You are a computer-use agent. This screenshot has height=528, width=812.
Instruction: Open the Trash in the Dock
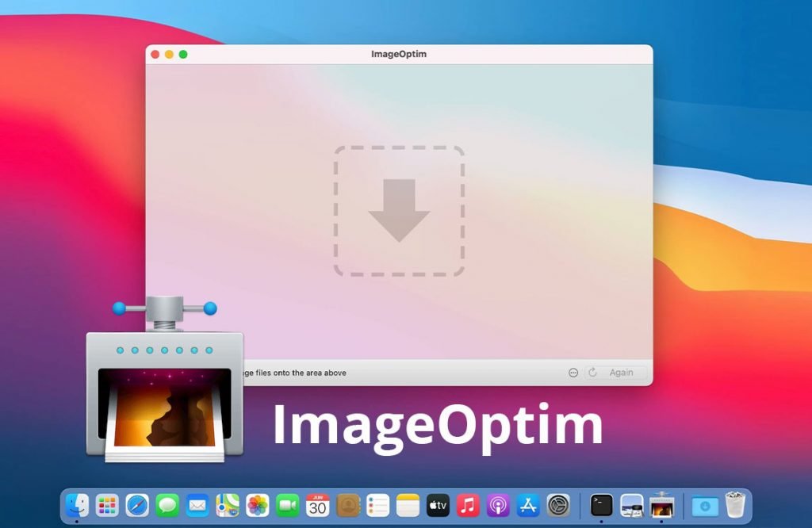coord(735,505)
